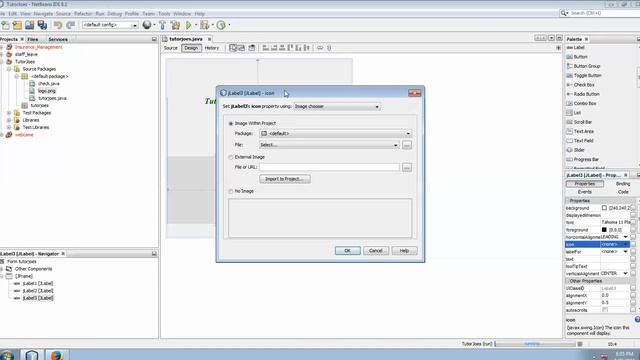
Task: Click the search magnifier icon
Action: [564, 13]
